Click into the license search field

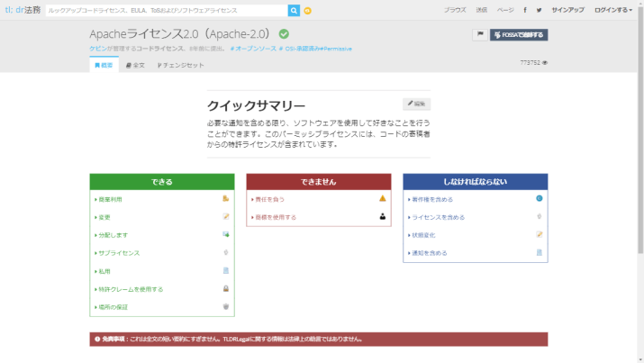[x=166, y=10]
